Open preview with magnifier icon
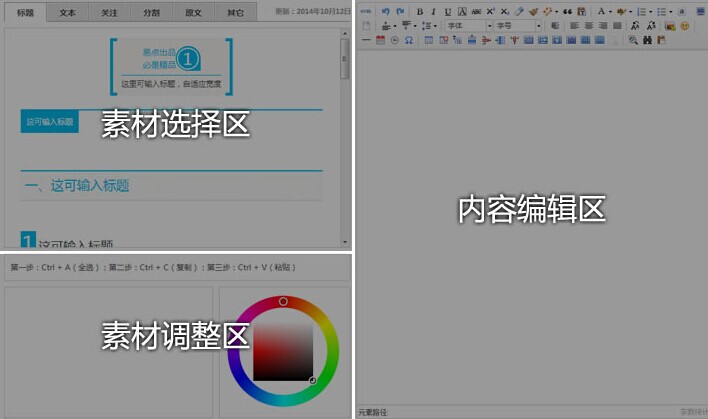This screenshot has height=419, width=708. pyautogui.click(x=633, y=40)
